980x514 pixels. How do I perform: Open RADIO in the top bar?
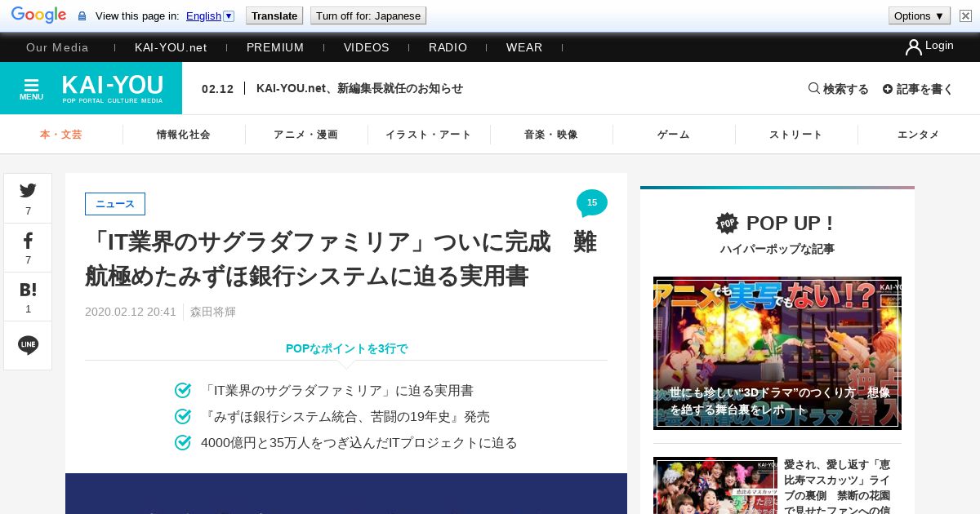448,47
